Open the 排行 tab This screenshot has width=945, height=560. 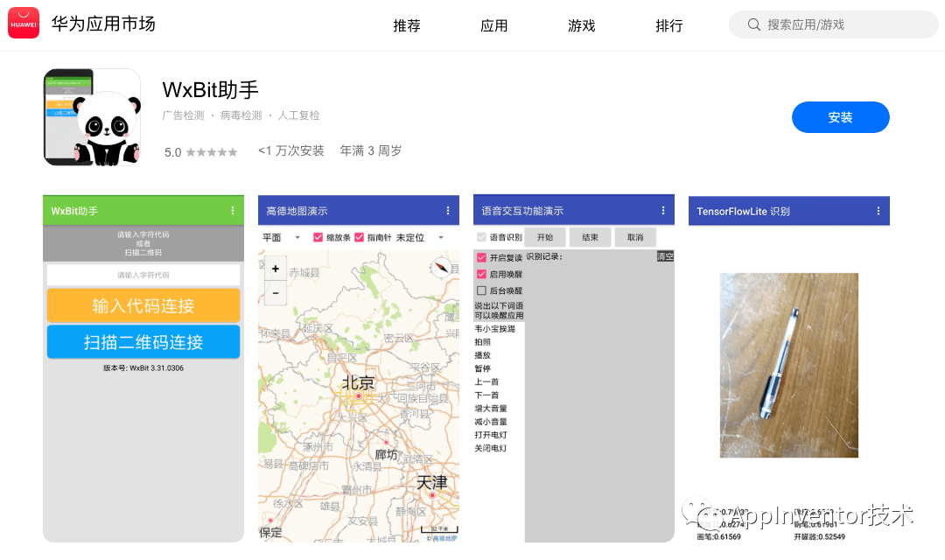669,25
